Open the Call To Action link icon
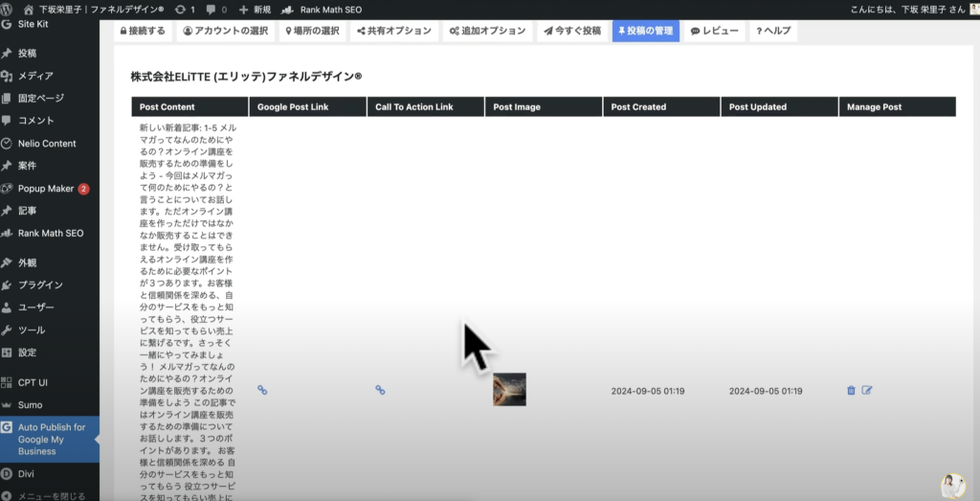Screen dimensions: 980x501 click(x=380, y=390)
